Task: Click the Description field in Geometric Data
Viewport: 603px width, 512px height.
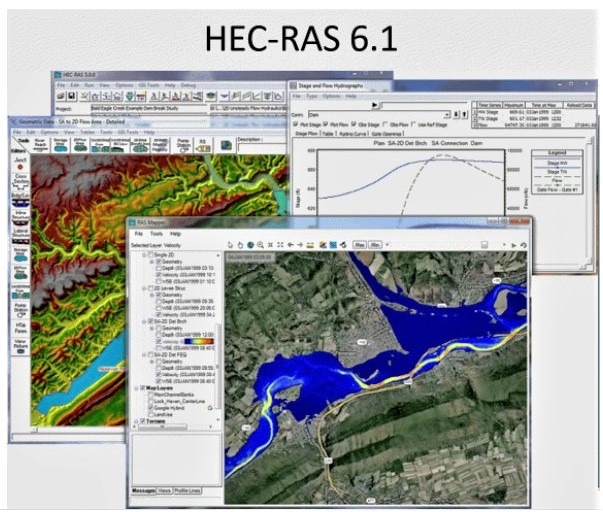Action: pyautogui.click(x=262, y=148)
